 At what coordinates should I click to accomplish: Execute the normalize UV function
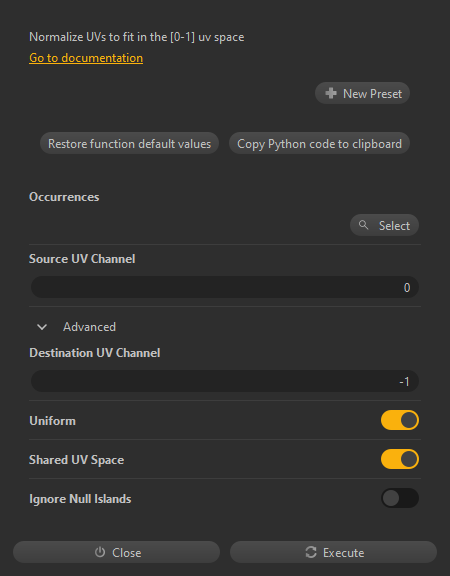click(x=333, y=552)
